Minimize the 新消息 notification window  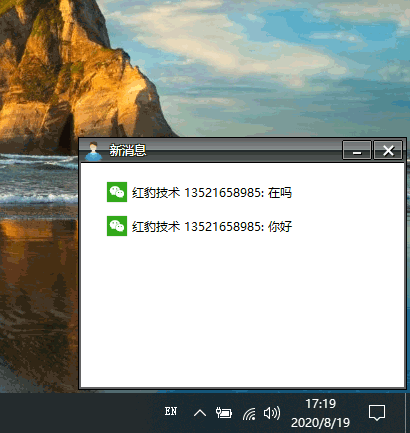pos(357,150)
